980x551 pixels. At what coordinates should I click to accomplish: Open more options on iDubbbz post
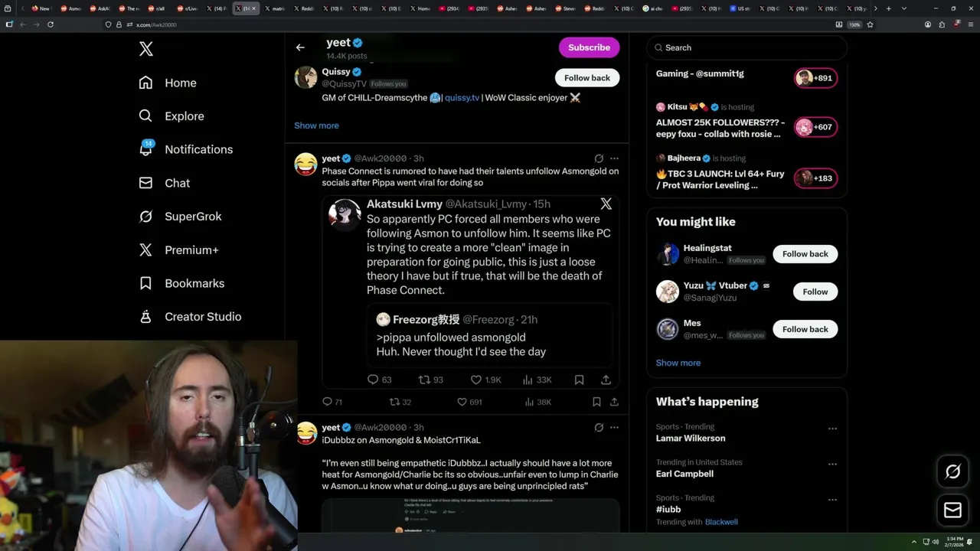tap(614, 427)
